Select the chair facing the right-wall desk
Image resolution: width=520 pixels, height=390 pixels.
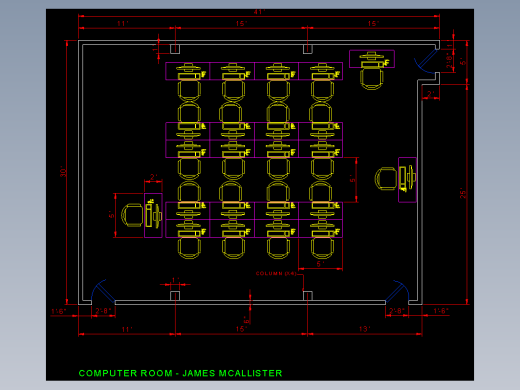(x=386, y=179)
